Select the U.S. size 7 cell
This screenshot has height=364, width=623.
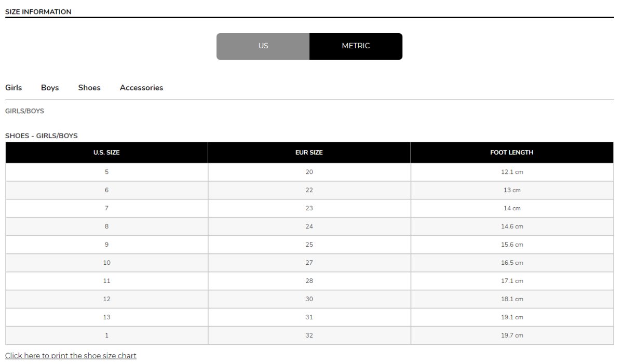pyautogui.click(x=106, y=208)
